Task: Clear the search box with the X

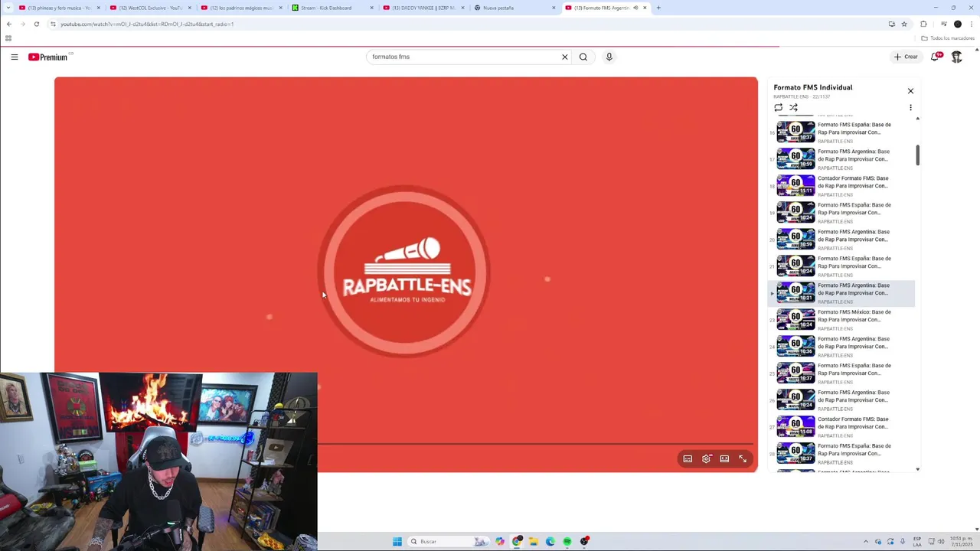Action: [x=565, y=57]
